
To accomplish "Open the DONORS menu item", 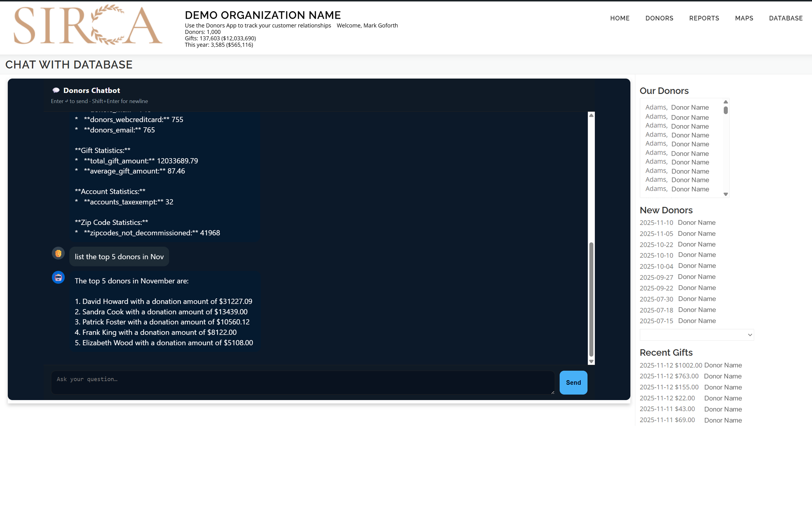I will pos(659,18).
